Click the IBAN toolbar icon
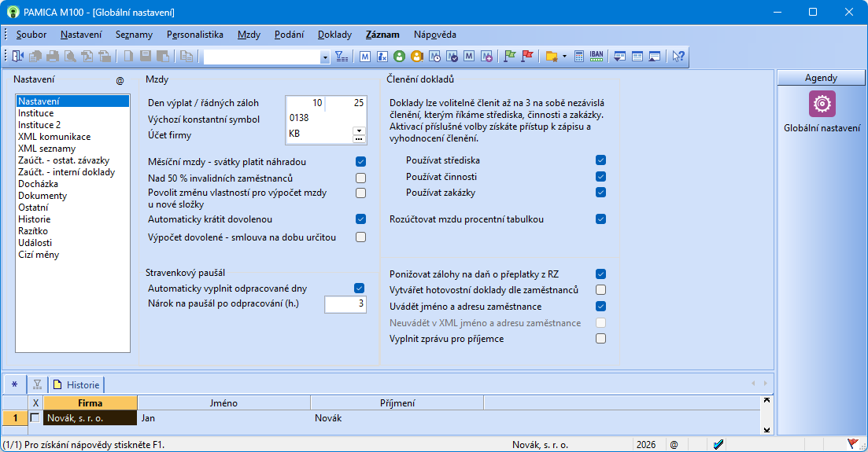Image resolution: width=868 pixels, height=452 pixels. pyautogui.click(x=597, y=56)
